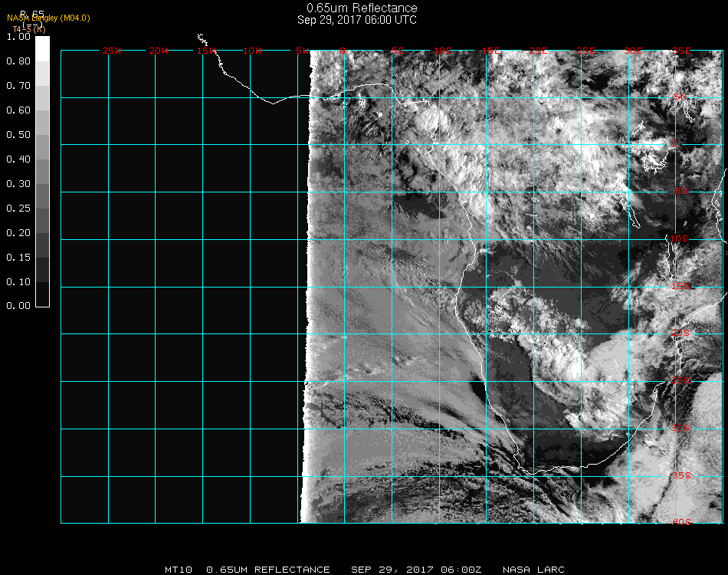728x575 pixels.
Task: Click the 'T4-5 (K)' legend label
Action: [x=29, y=29]
